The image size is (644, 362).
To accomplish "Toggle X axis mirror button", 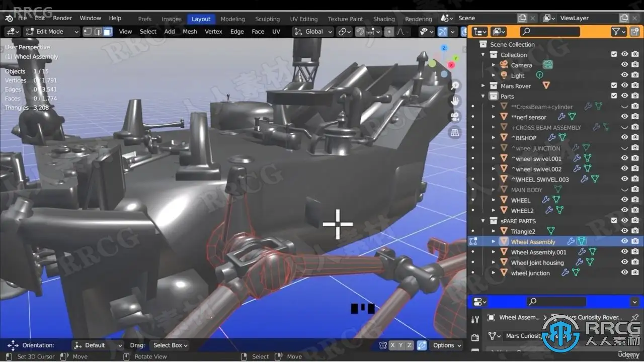I will click(392, 345).
